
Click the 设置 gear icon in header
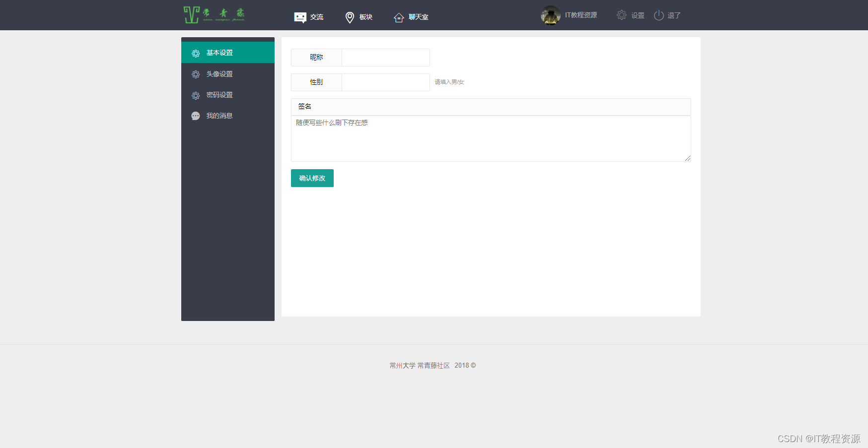(622, 15)
